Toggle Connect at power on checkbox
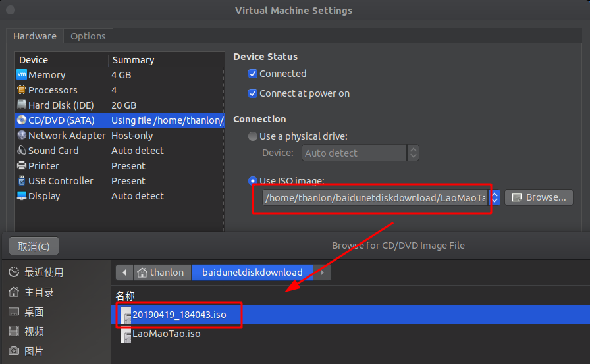This screenshot has height=364, width=590. tap(253, 93)
